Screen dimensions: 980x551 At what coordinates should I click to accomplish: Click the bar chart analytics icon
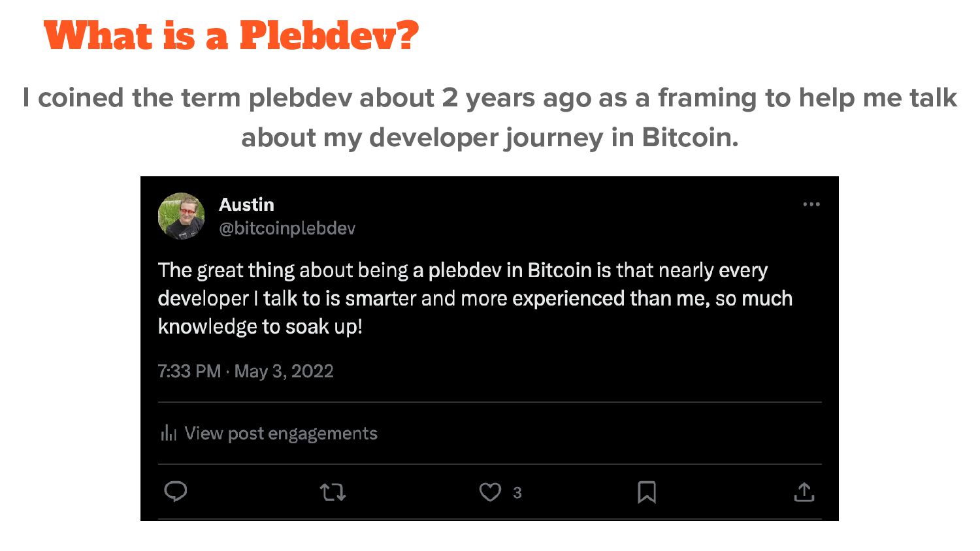[x=169, y=432]
